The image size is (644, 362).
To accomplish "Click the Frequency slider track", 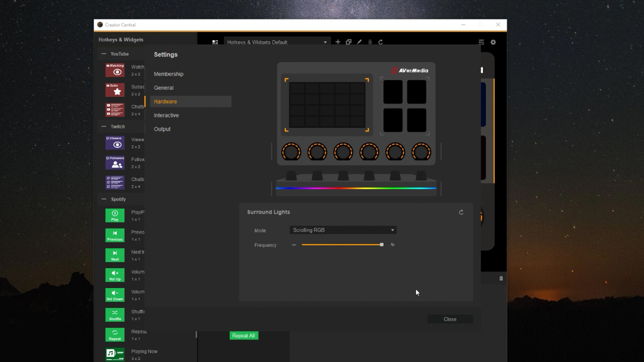I will pos(342,245).
